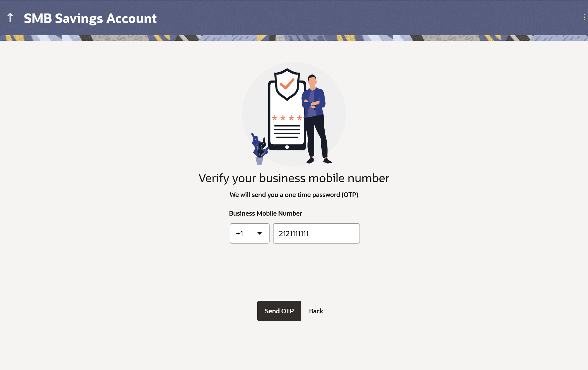Click the potted plant illustration
The height and width of the screenshot is (370, 588).
[x=259, y=149]
